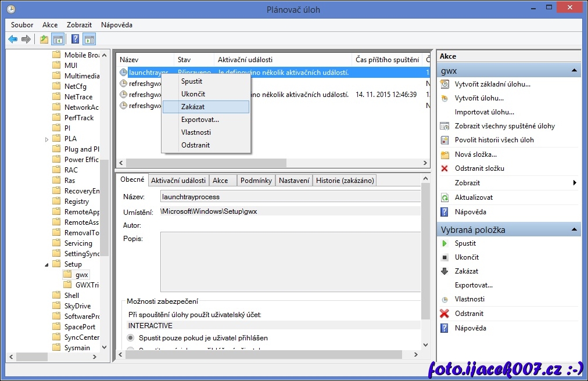
Task: Collapse the gwx actions section header
Action: [574, 70]
